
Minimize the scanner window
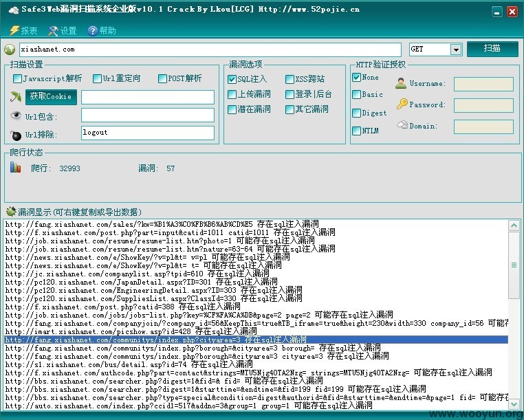tap(497, 12)
